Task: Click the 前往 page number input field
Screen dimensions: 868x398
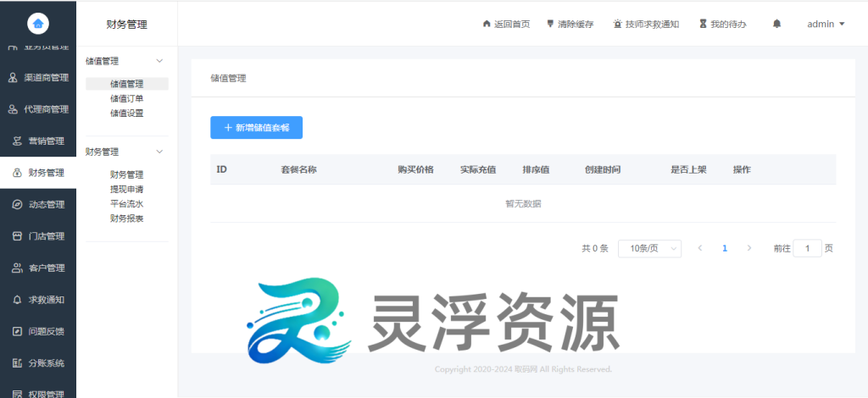Action: pos(807,248)
